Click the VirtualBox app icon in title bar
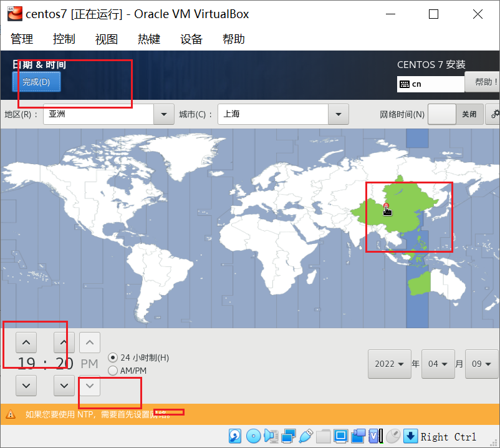The image size is (500, 448). (x=15, y=14)
